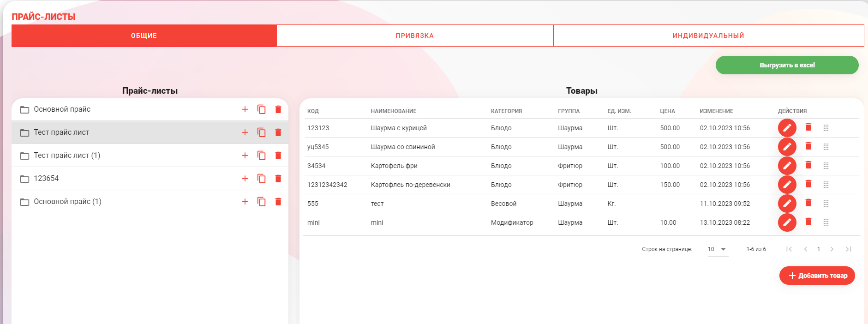Sort products by НАИМЕНОВАНИЕ column
This screenshot has width=868, height=324.
[394, 111]
